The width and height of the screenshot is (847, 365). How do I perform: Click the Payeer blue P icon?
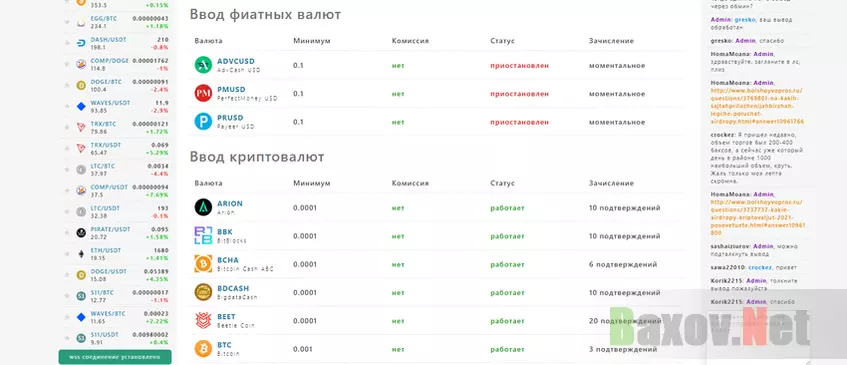(203, 121)
